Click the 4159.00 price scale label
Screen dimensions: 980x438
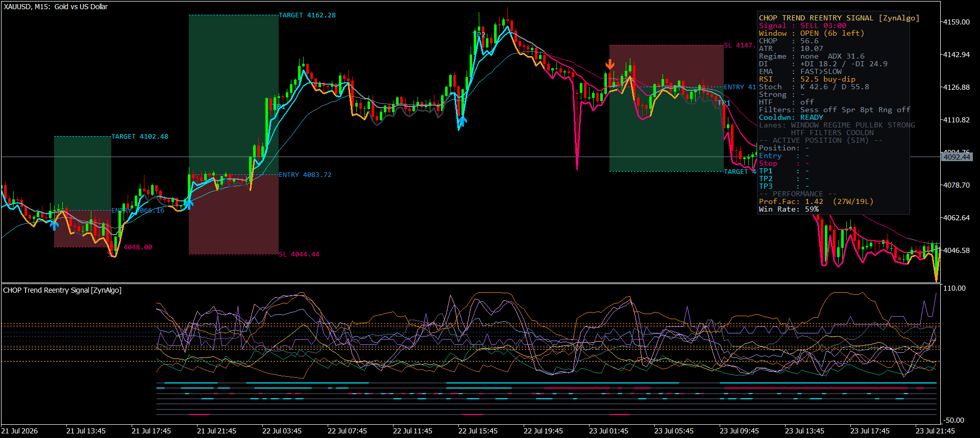click(957, 22)
